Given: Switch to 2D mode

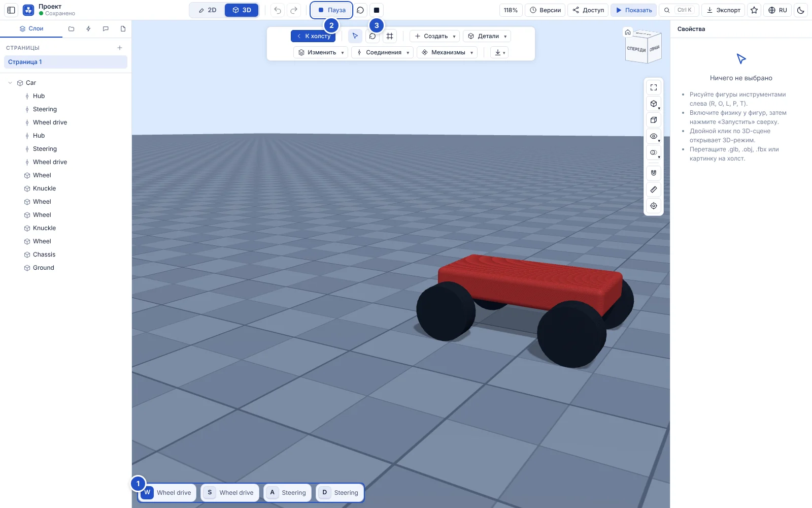Looking at the screenshot, I should tap(207, 10).
